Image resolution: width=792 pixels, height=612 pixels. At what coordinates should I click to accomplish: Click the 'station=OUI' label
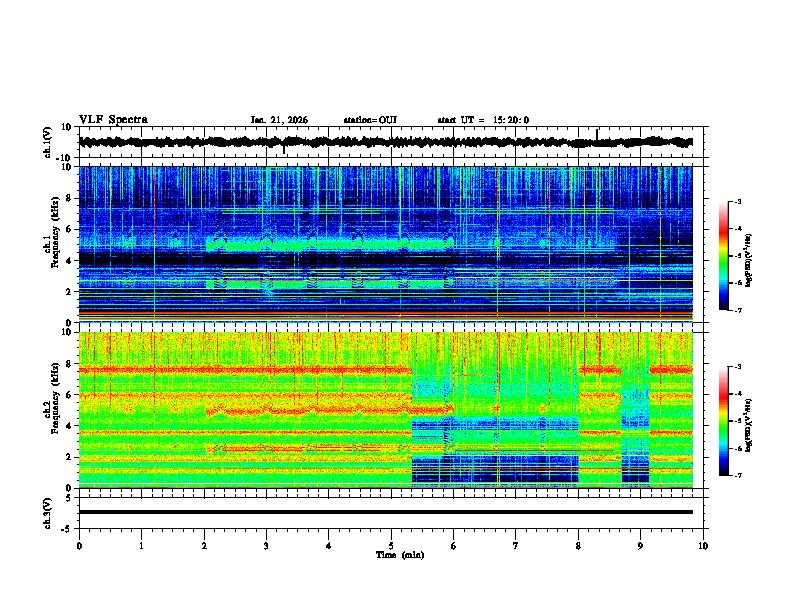tap(370, 120)
